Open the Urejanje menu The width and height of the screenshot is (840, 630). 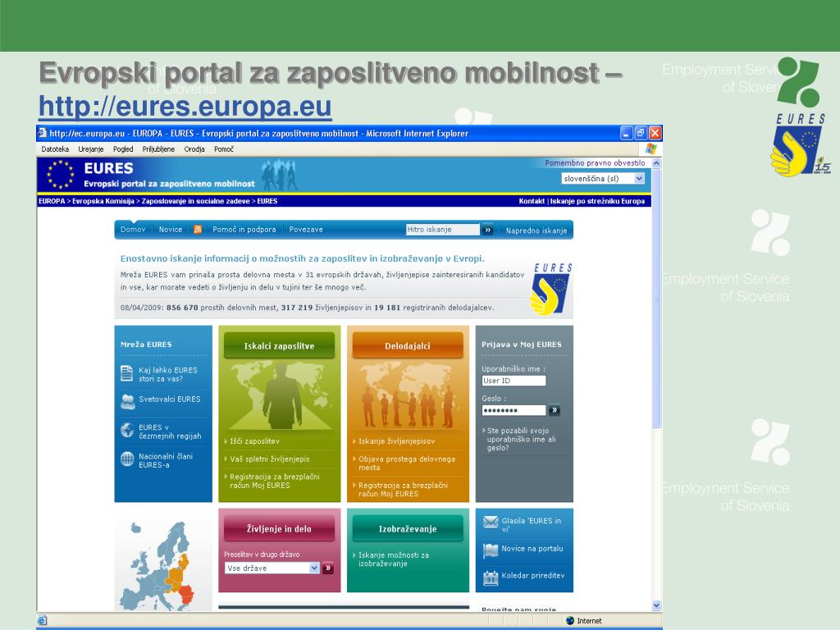click(x=90, y=149)
